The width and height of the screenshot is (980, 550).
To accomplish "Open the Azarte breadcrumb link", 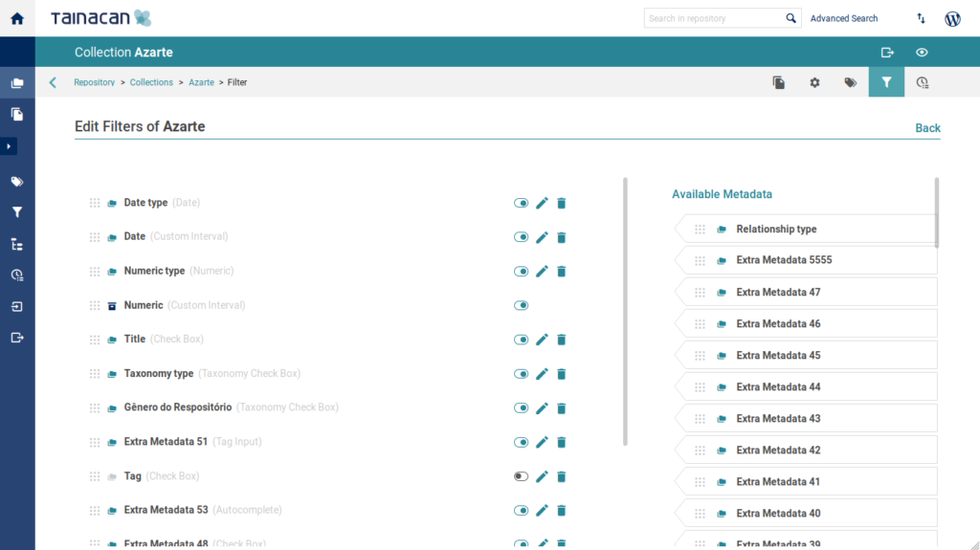I will 201,82.
